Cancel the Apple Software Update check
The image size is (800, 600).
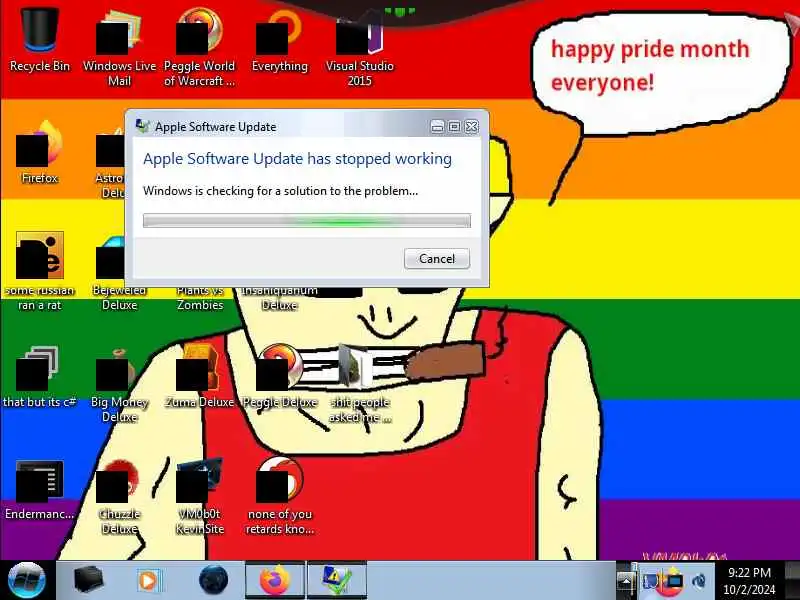tap(437, 259)
